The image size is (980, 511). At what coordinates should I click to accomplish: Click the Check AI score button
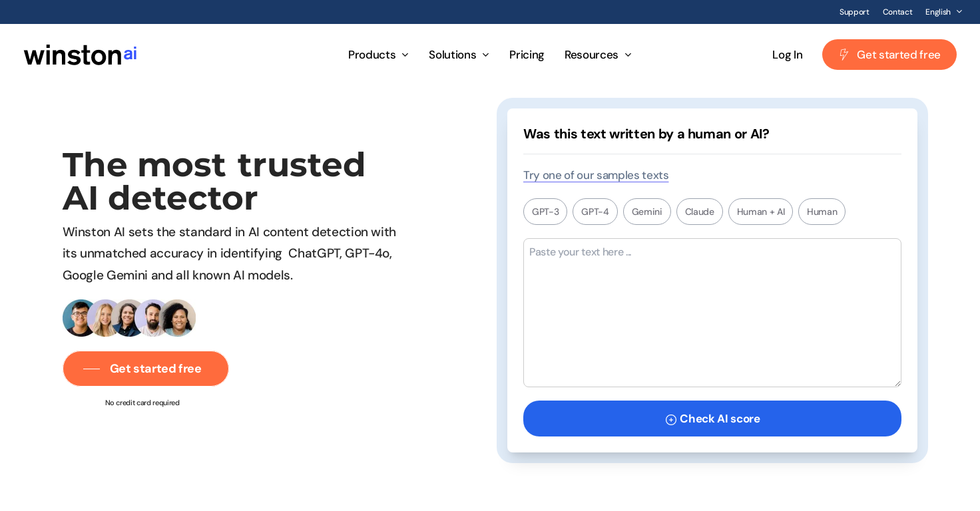(x=712, y=419)
